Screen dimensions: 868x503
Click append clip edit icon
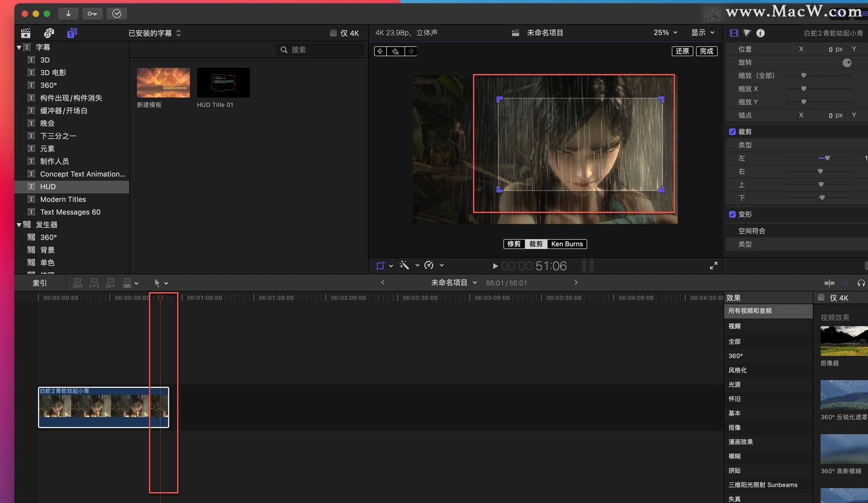coord(110,283)
